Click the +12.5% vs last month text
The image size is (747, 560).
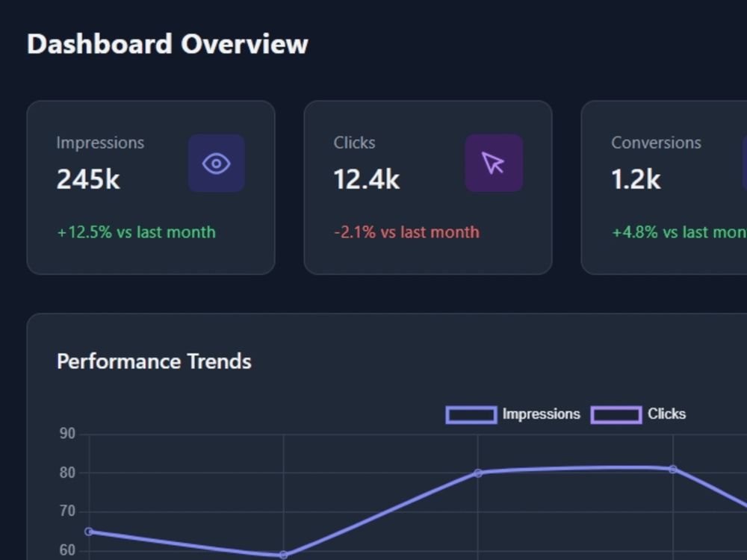[x=136, y=232]
